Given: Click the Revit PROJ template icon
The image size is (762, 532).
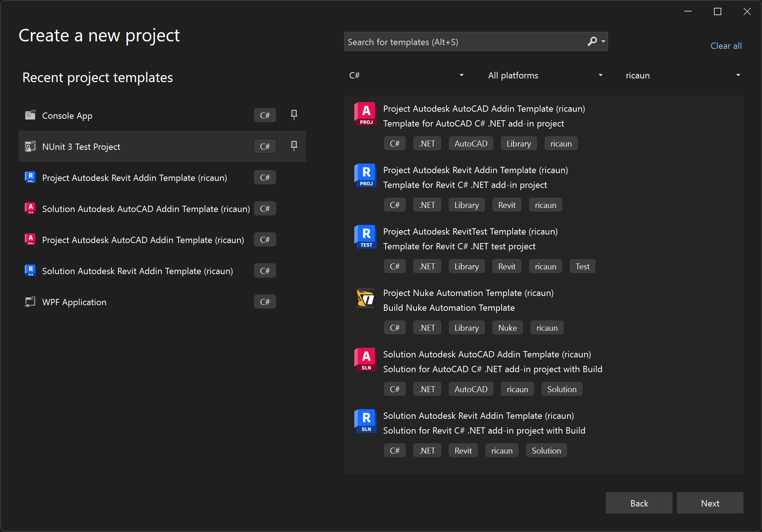Looking at the screenshot, I should click(365, 175).
